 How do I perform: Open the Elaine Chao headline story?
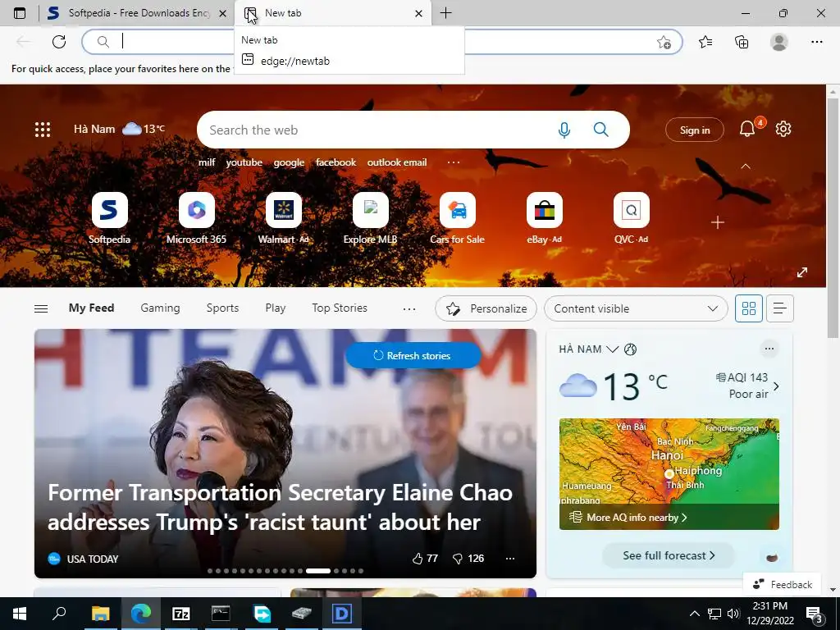click(281, 507)
